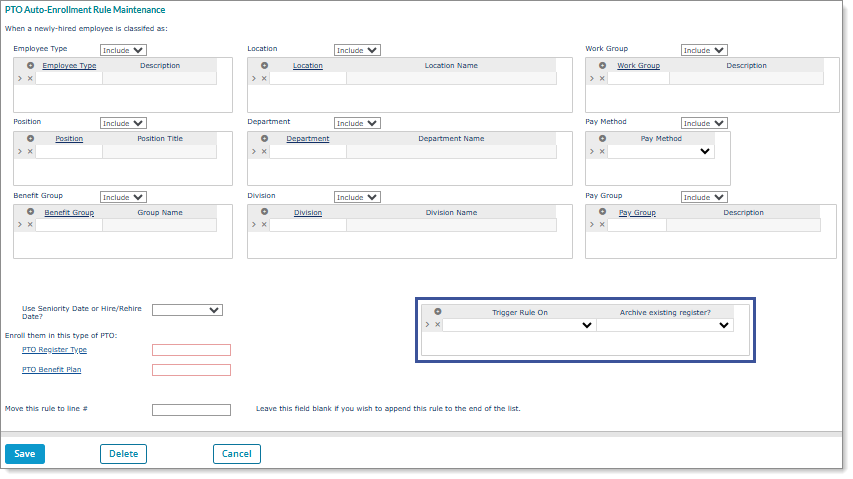The width and height of the screenshot is (853, 479).
Task: Open the Archive existing register dropdown
Action: (x=665, y=325)
